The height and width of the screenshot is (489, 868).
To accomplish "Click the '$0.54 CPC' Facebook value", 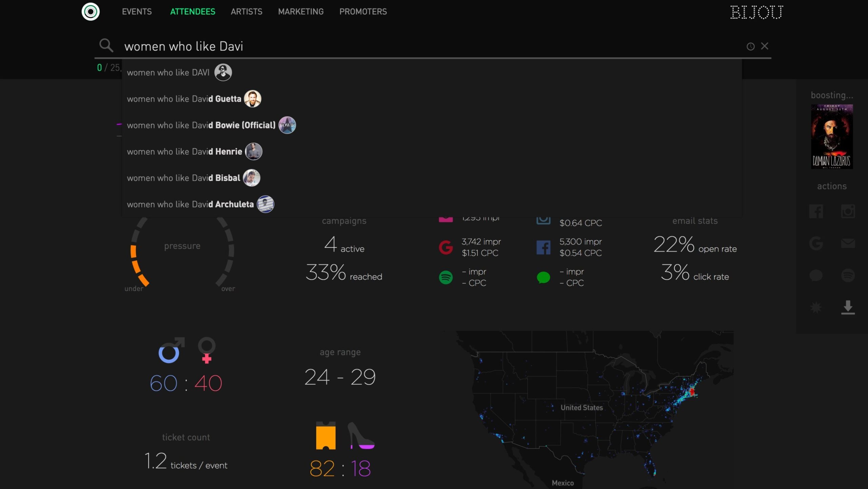I will click(580, 253).
